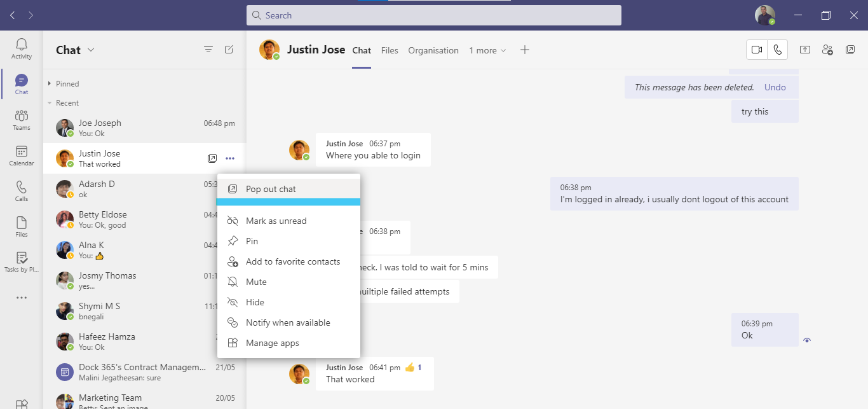Open Calendar from the left sidebar
Viewport: 868px width, 409px height.
pyautogui.click(x=21, y=155)
